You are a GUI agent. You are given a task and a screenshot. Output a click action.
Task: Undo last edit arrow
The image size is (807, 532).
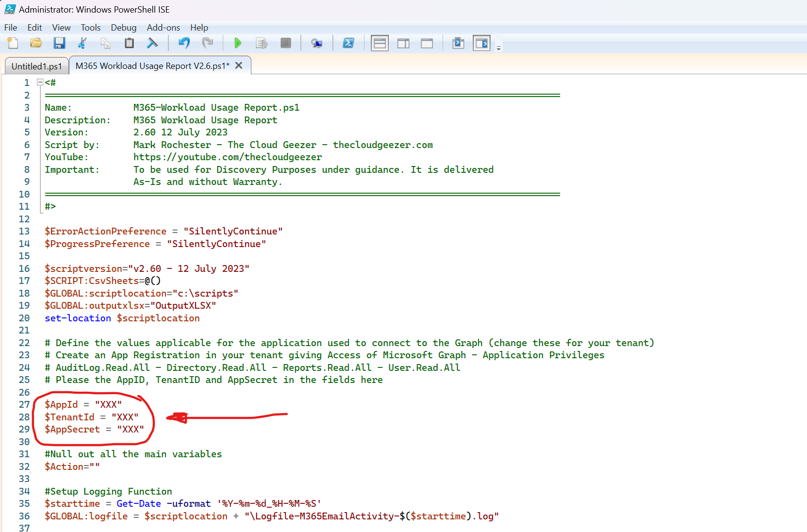184,43
